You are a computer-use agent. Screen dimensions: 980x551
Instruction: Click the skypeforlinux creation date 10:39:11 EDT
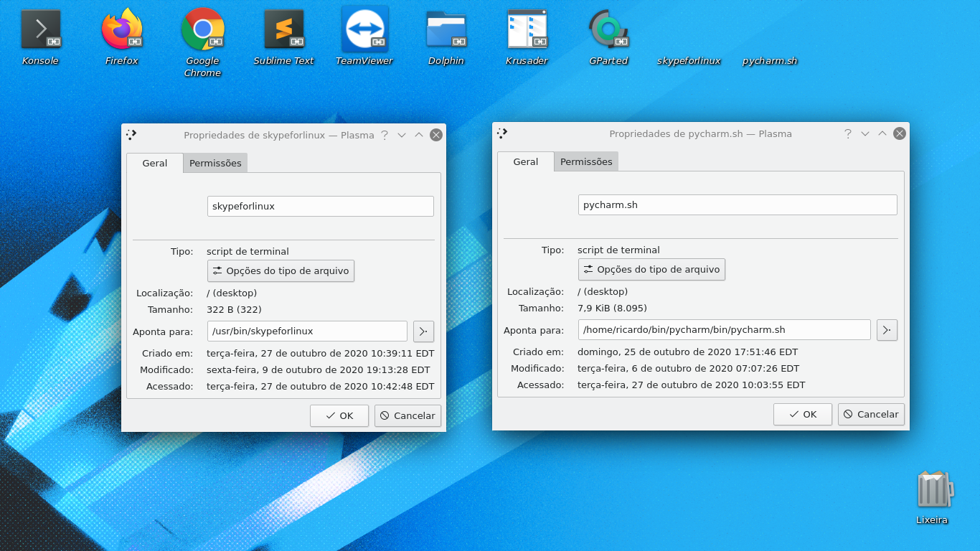[x=320, y=354]
